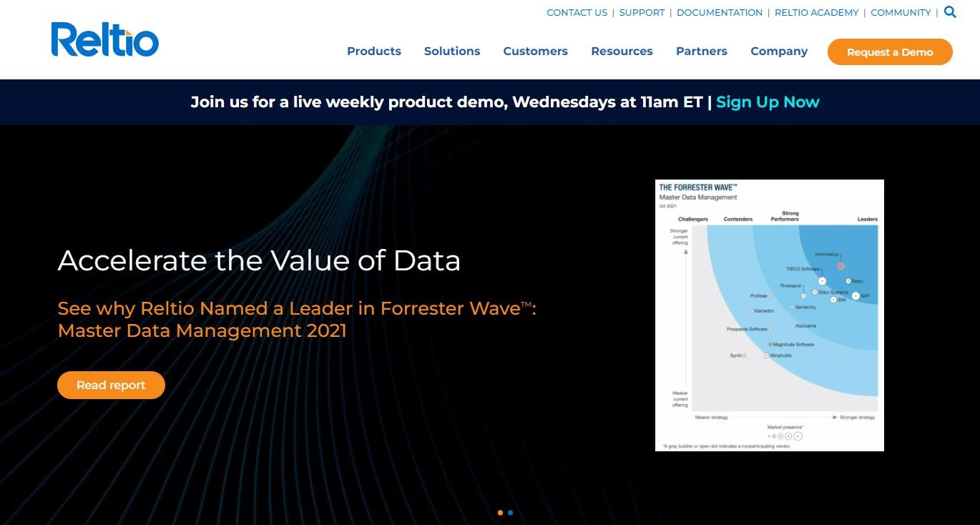Select the second blue carousel dot

click(510, 512)
